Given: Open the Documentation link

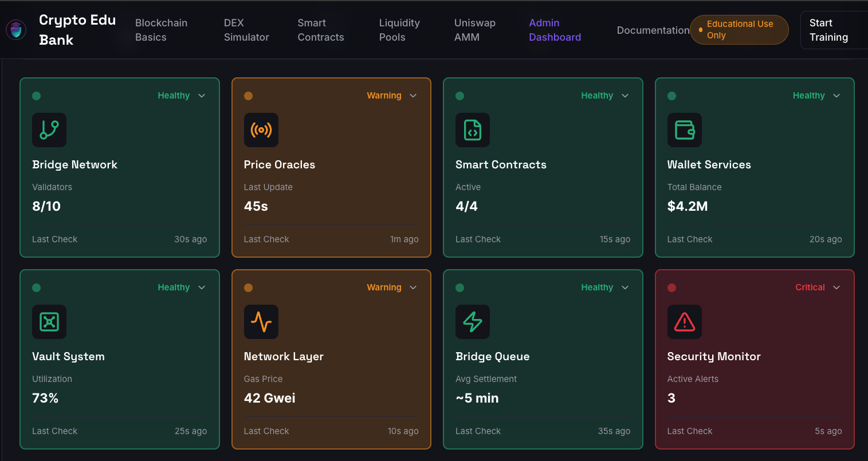Looking at the screenshot, I should click(653, 30).
